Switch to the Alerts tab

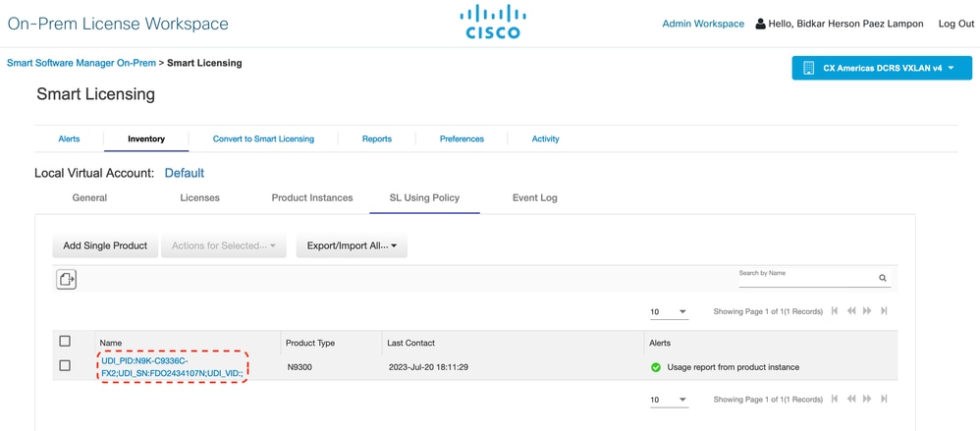[69, 138]
